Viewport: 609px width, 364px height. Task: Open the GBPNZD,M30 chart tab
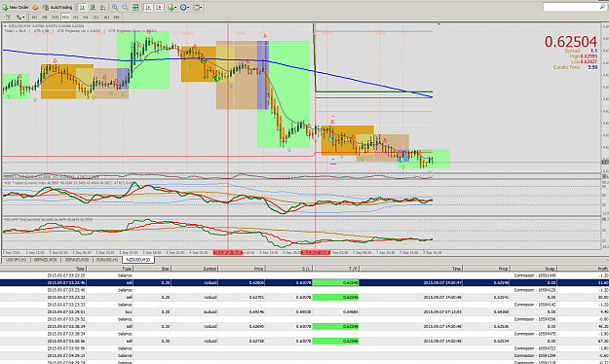click(x=45, y=260)
